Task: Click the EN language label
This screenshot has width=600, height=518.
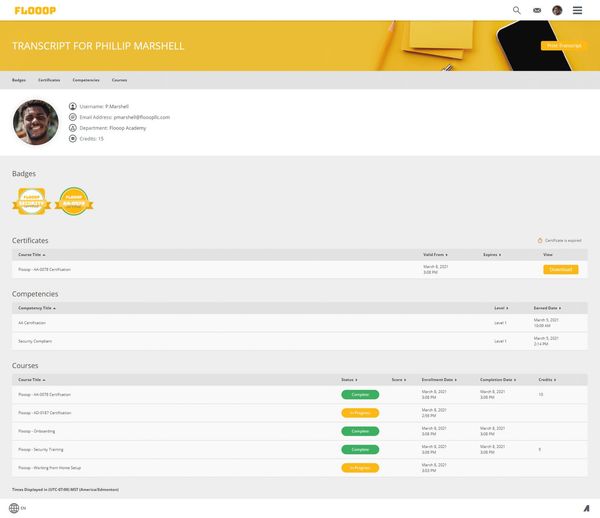Action: coord(23,508)
